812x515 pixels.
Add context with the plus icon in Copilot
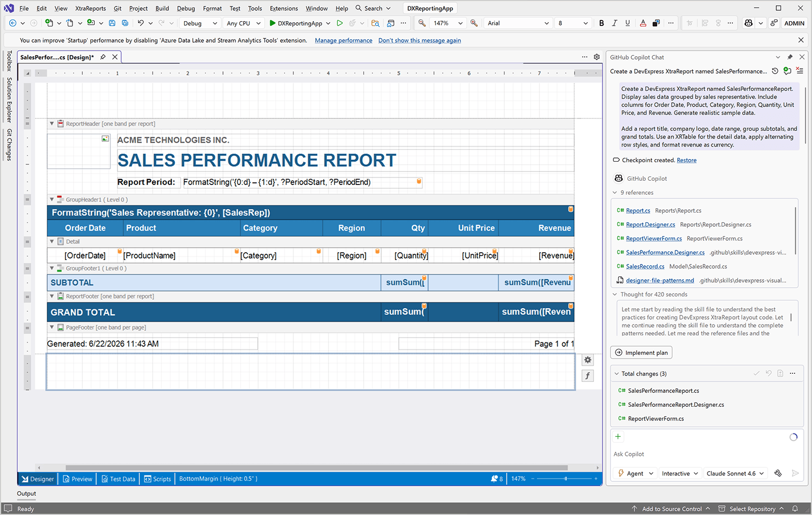tap(618, 437)
